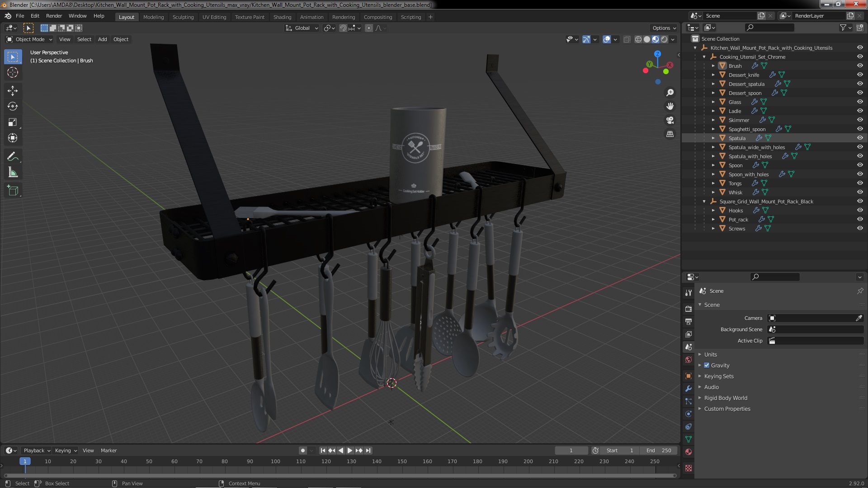868x488 pixels.
Task: Open the Options popover in viewport header
Action: [x=664, y=28]
